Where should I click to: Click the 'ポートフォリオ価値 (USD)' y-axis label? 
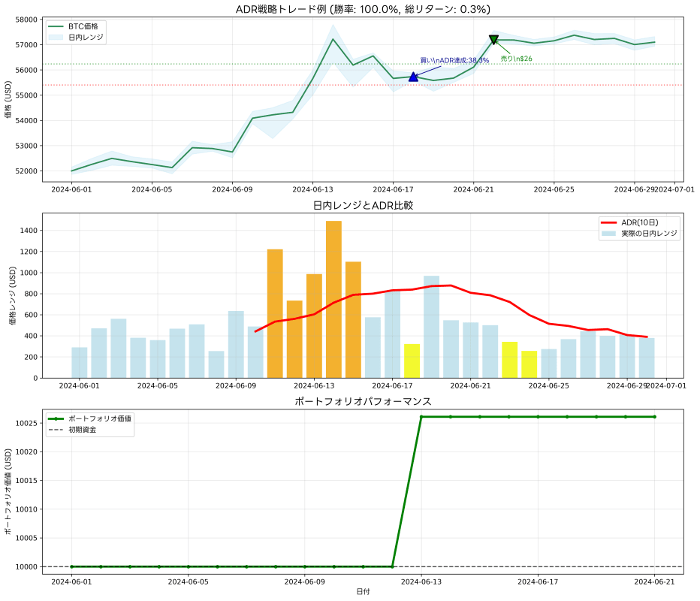(x=8, y=491)
